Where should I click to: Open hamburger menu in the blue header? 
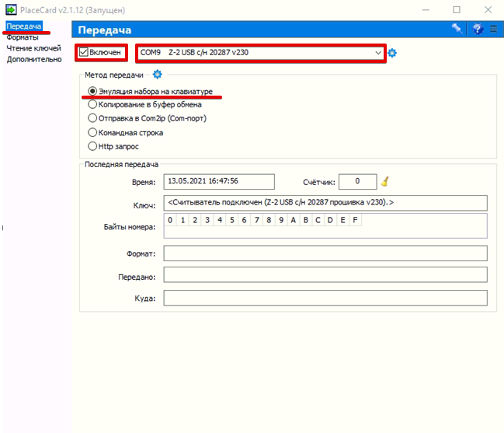click(x=494, y=30)
